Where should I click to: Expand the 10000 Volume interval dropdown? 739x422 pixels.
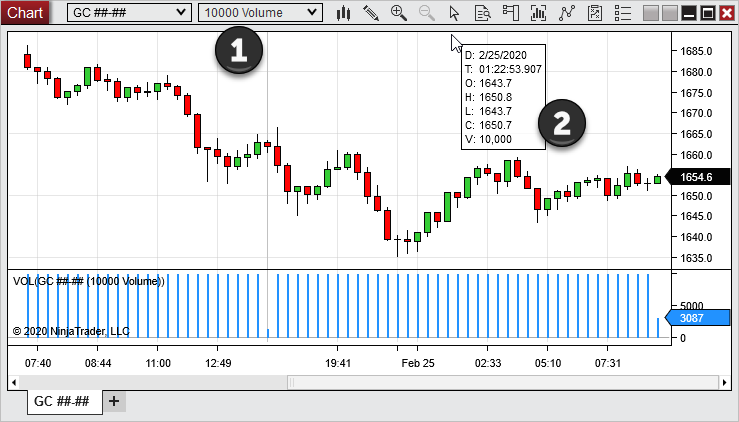260,13
